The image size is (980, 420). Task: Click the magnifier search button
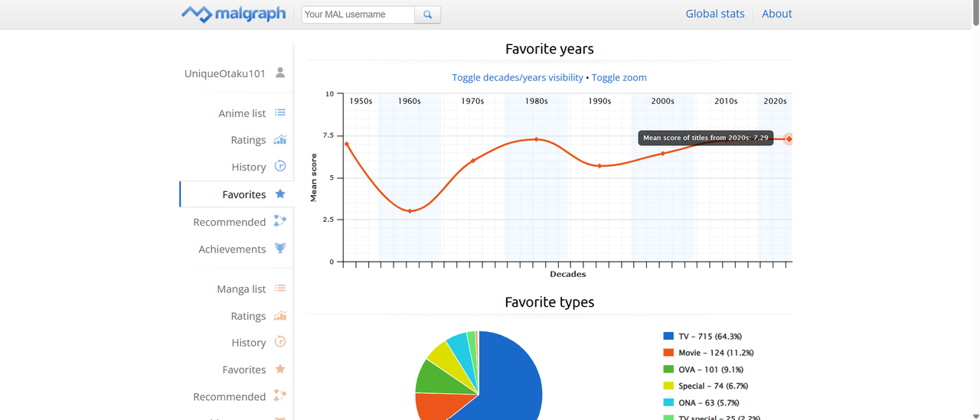pos(428,15)
